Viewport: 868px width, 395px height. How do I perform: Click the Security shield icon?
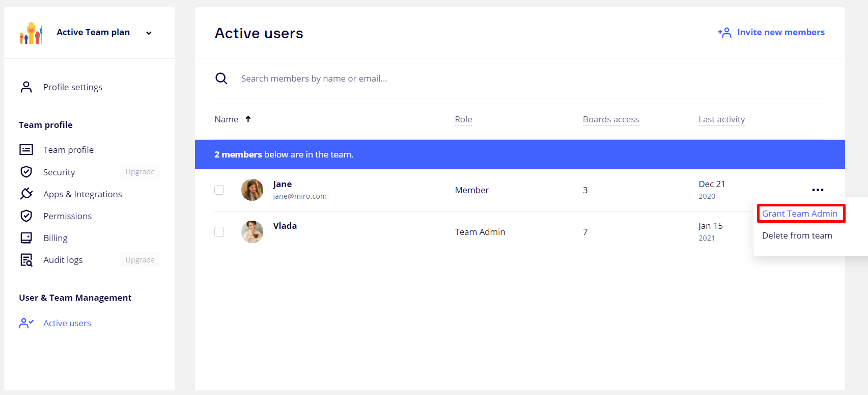[26, 172]
